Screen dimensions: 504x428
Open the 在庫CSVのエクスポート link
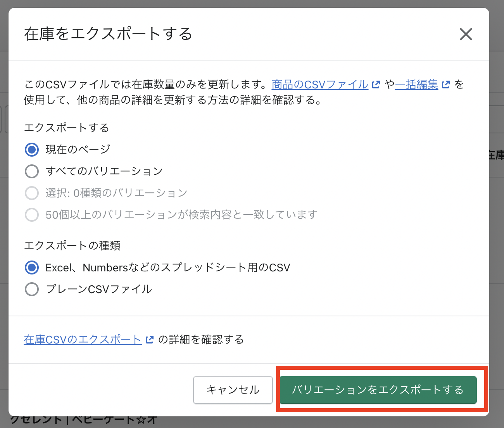[x=83, y=340]
